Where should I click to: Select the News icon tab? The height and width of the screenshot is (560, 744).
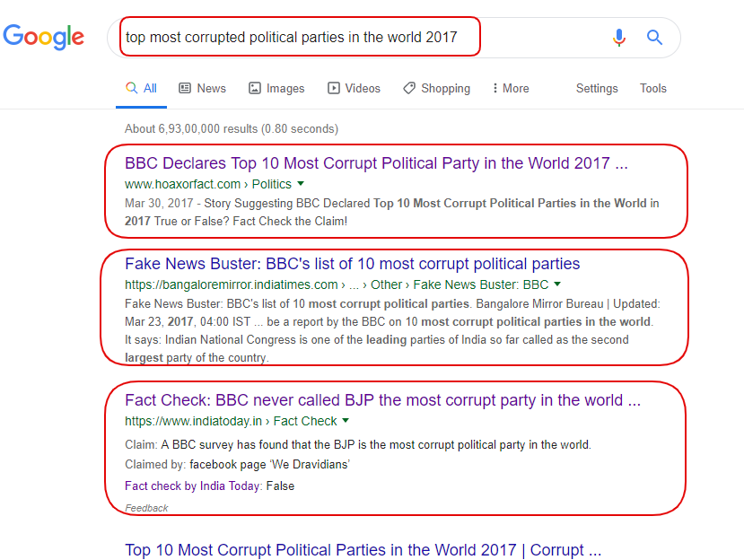click(185, 88)
